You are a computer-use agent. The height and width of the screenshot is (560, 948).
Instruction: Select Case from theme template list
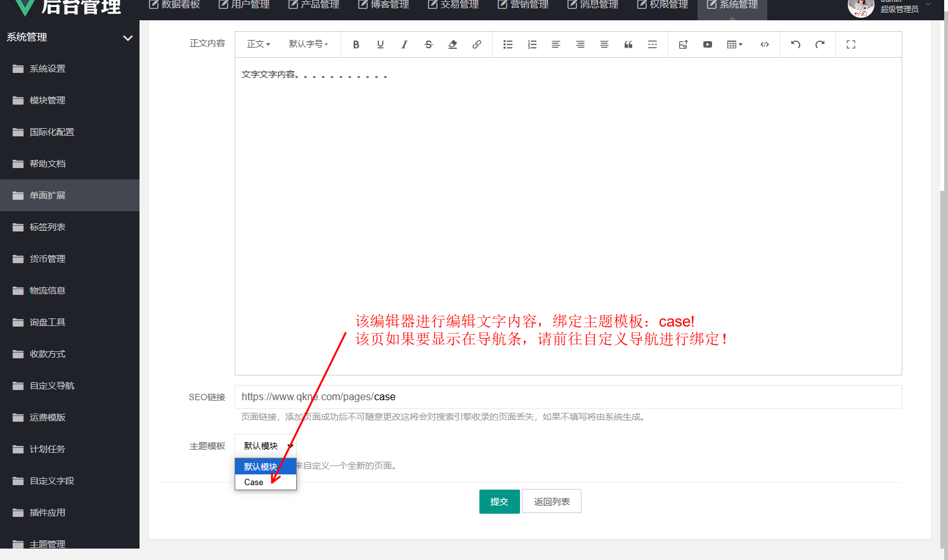click(254, 482)
